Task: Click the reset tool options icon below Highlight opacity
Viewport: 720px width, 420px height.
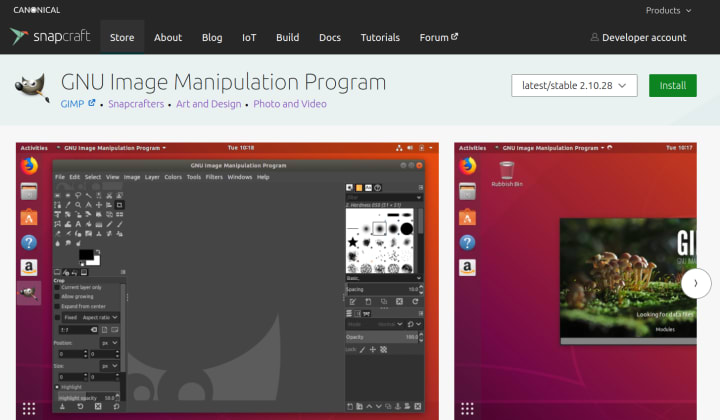Action: [x=116, y=407]
